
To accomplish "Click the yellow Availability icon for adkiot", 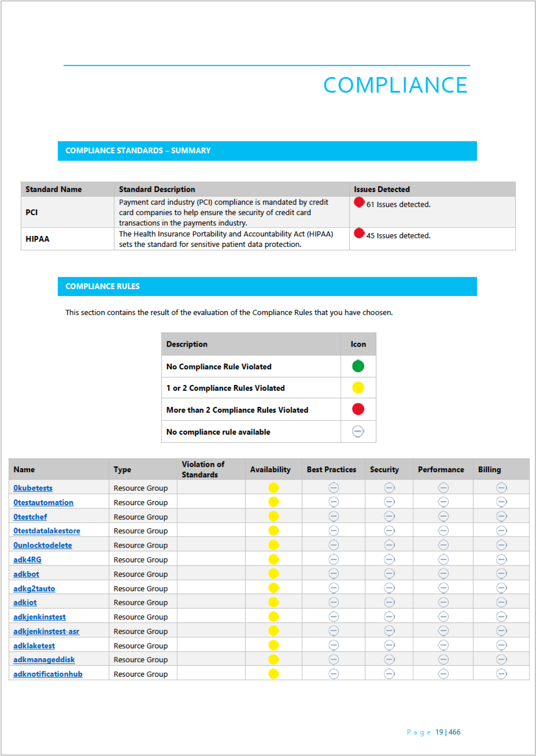I will coord(274,602).
